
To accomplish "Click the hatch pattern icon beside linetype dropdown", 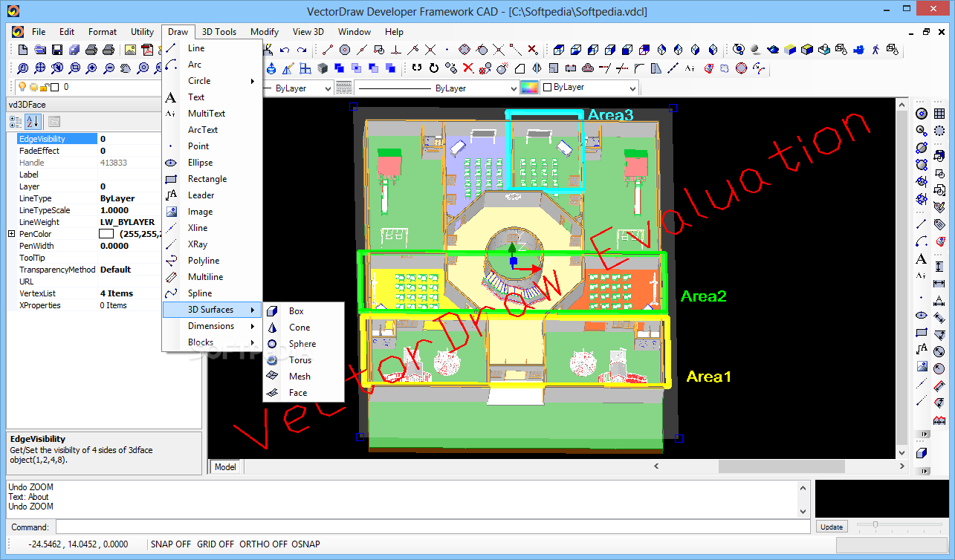I will tap(343, 88).
